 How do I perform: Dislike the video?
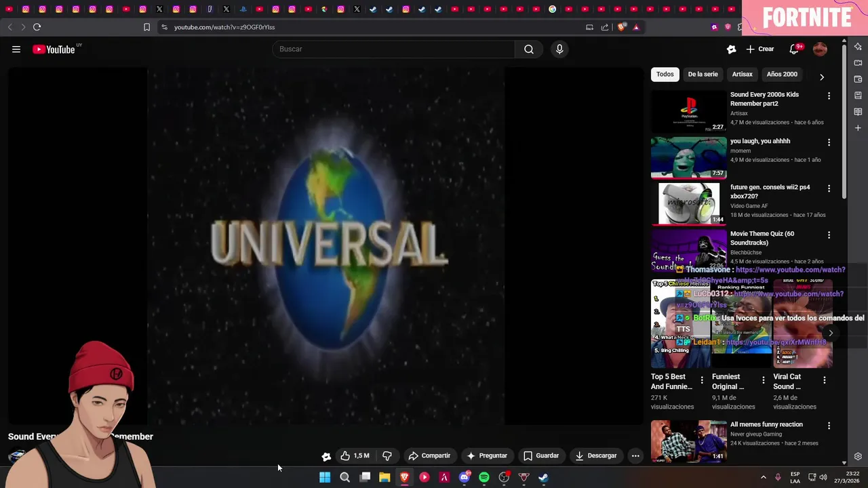pyautogui.click(x=387, y=456)
